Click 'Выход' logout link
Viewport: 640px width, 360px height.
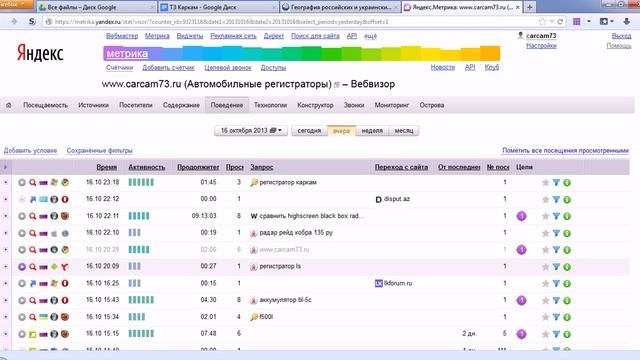point(621,36)
